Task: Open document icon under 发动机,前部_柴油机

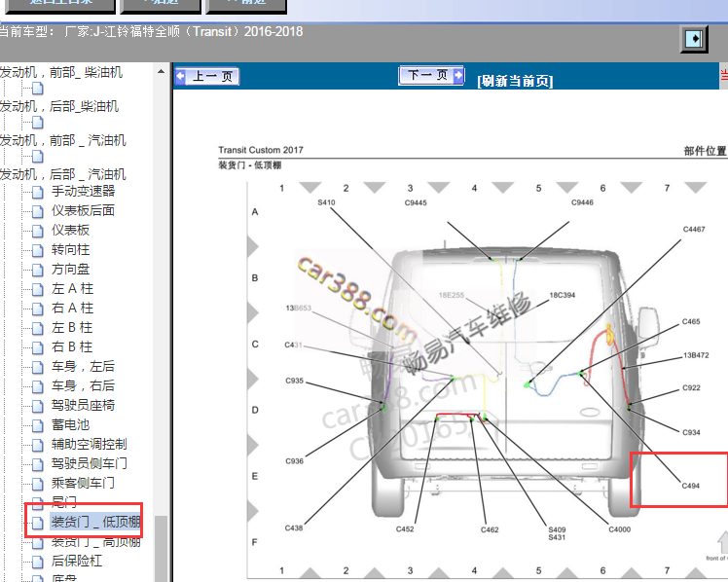Action: (x=37, y=89)
